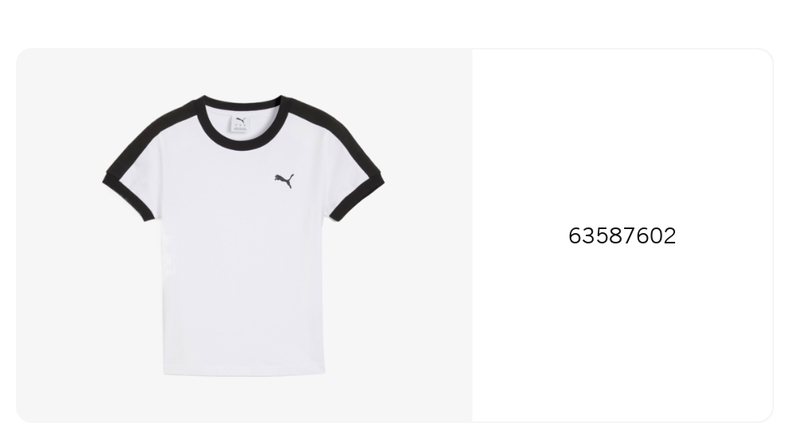Screen dimensions: 790x423
Task: Click the blank header area above the card
Action: [395, 23]
